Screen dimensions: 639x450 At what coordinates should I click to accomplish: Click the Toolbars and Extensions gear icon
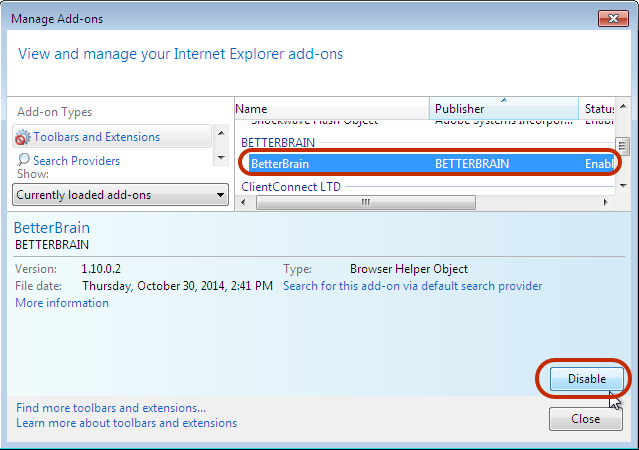pyautogui.click(x=23, y=137)
